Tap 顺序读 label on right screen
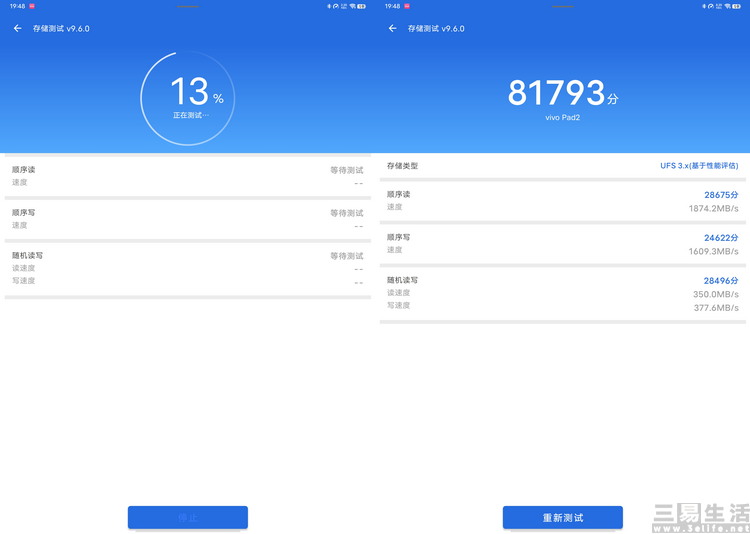This screenshot has height=534, width=750. (398, 194)
